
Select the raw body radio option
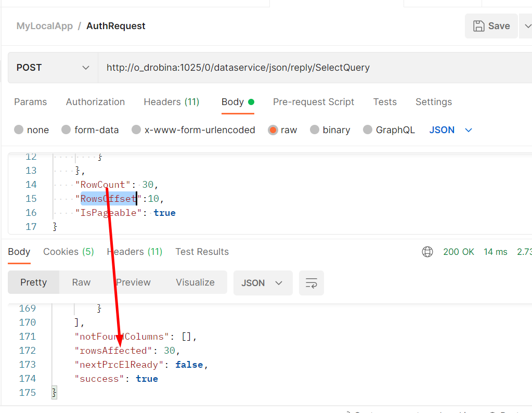273,130
